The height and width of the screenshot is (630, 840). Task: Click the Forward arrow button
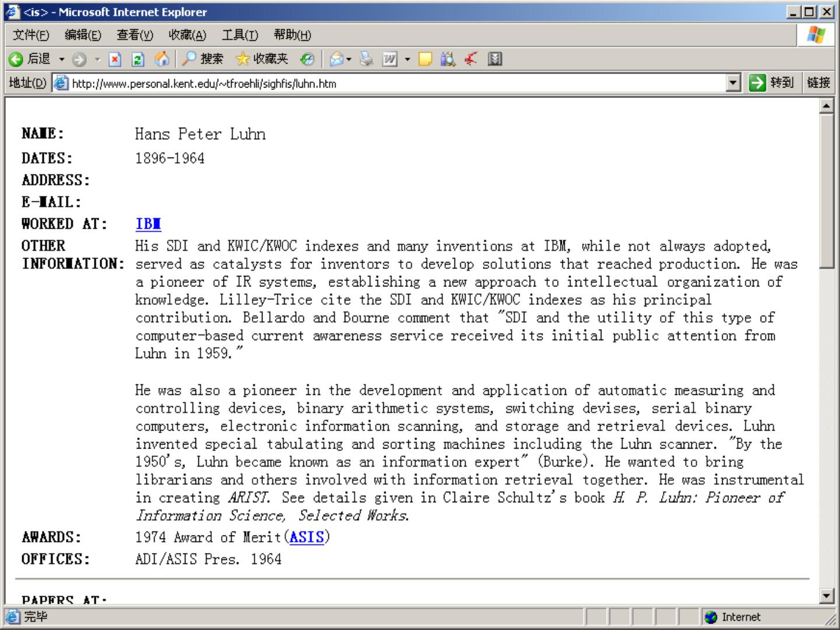pyautogui.click(x=79, y=59)
